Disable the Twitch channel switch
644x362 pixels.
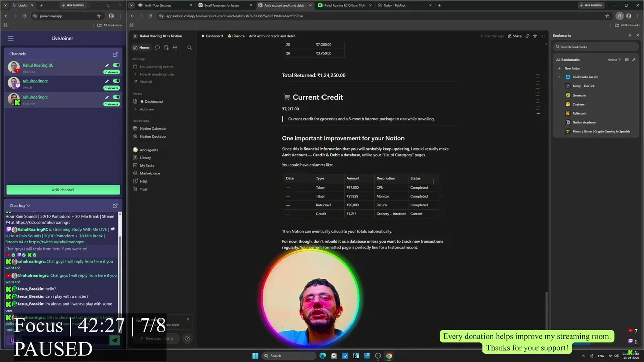coord(116,81)
